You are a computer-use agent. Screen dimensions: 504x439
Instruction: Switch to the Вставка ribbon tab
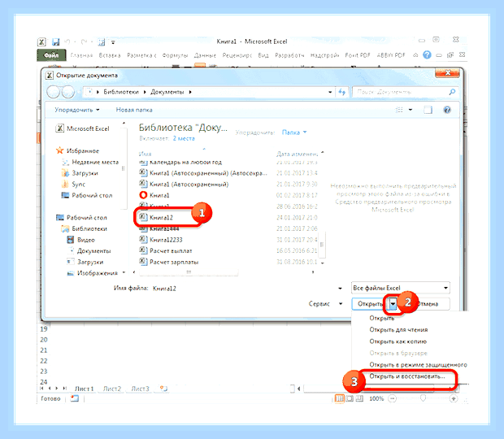110,55
